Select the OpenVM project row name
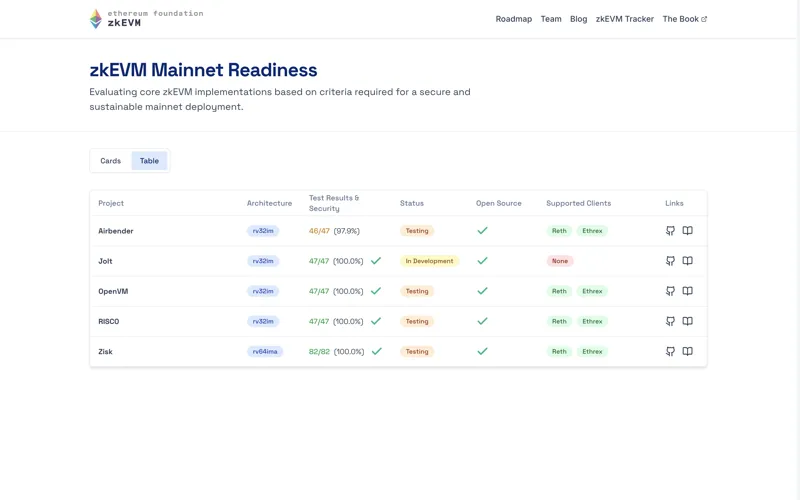This screenshot has height=500, width=800. tap(113, 291)
